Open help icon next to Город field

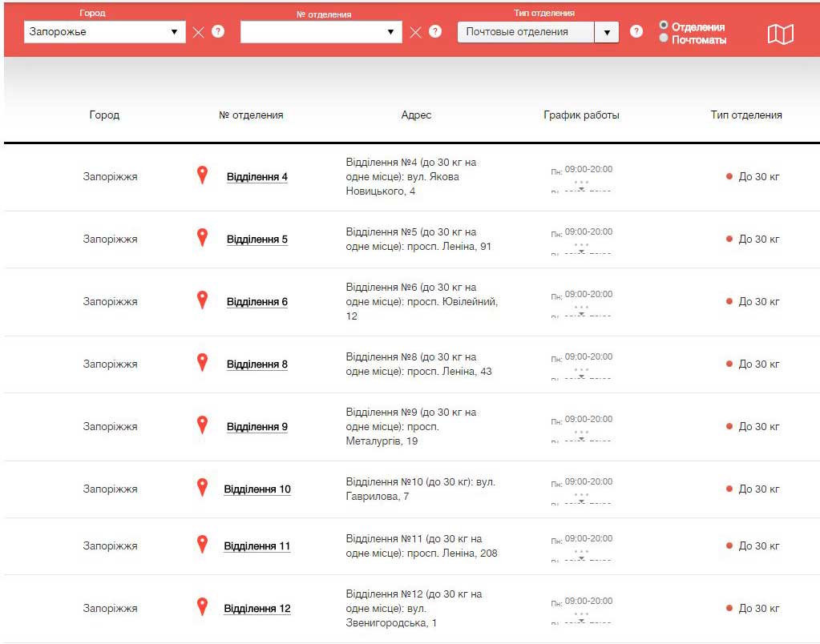coord(218,32)
